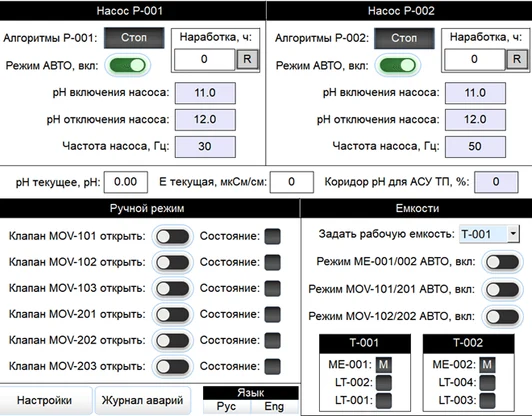This screenshot has width=532, height=416.
Task: Click the LT-002 level indicator
Action: click(x=384, y=383)
